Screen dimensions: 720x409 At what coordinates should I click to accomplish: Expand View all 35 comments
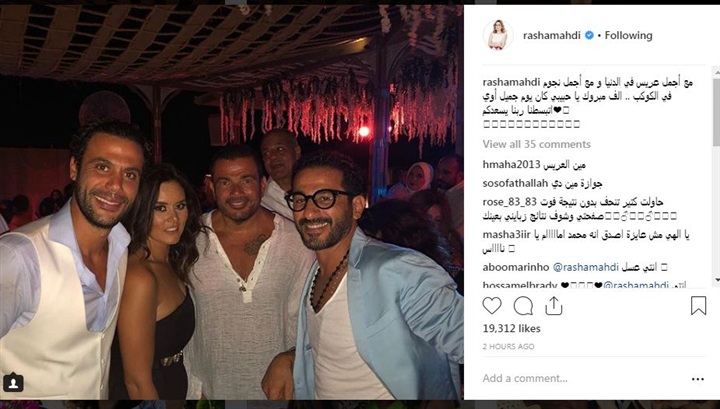pos(536,144)
